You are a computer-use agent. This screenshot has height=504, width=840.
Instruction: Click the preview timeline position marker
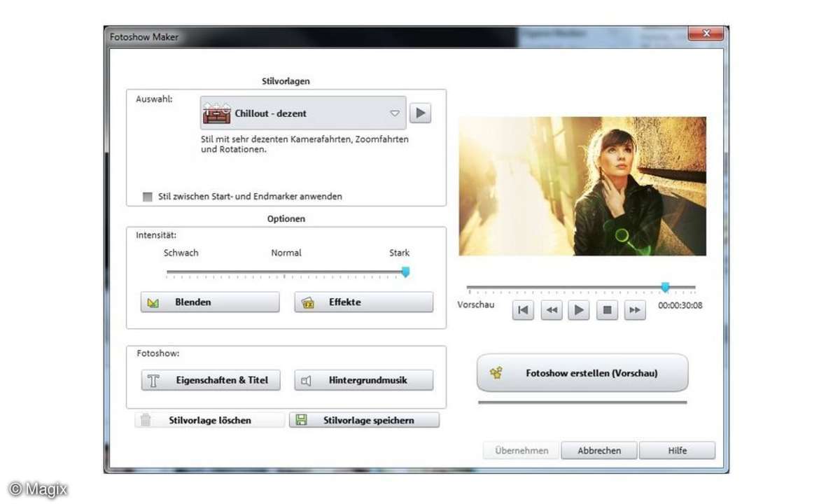click(x=665, y=287)
